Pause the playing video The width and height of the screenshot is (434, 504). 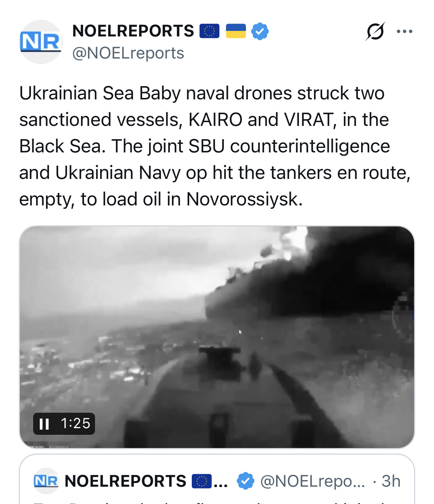point(44,424)
